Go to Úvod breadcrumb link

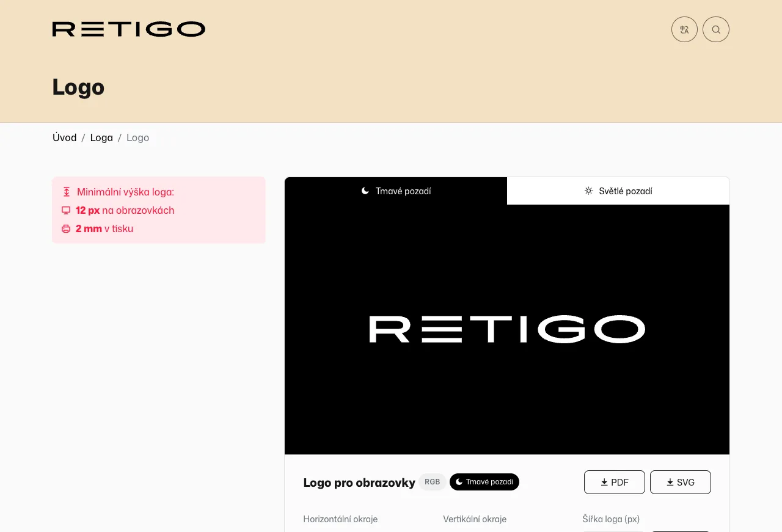pyautogui.click(x=65, y=137)
